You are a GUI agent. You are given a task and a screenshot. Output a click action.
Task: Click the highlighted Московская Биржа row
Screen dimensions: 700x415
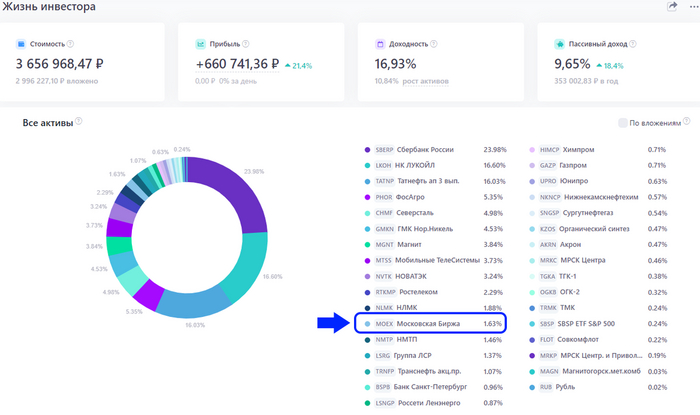pyautogui.click(x=430, y=323)
